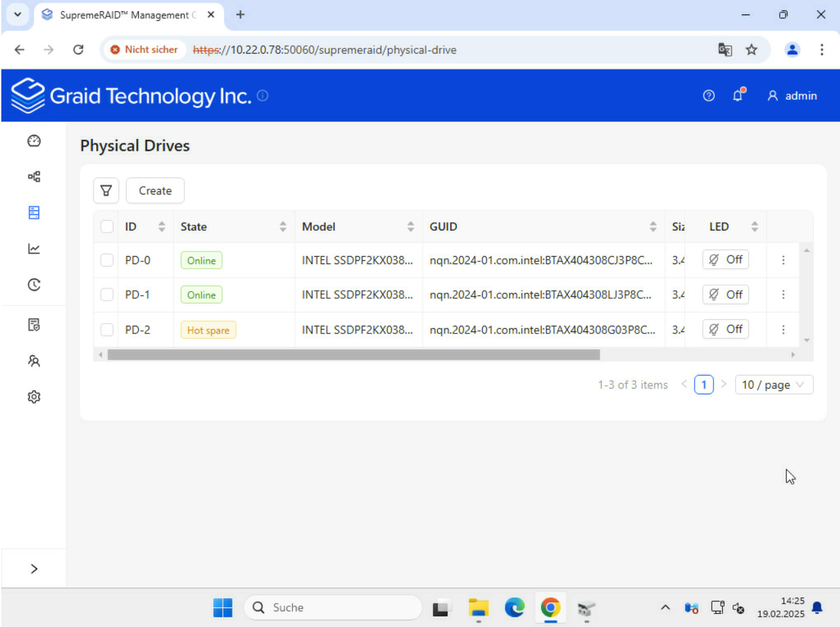Reload the browser page
Image resolution: width=840 pixels, height=627 pixels.
[x=78, y=49]
